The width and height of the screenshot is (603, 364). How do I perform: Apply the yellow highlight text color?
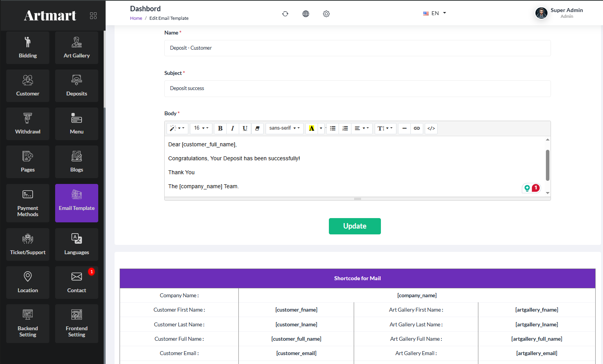point(311,128)
